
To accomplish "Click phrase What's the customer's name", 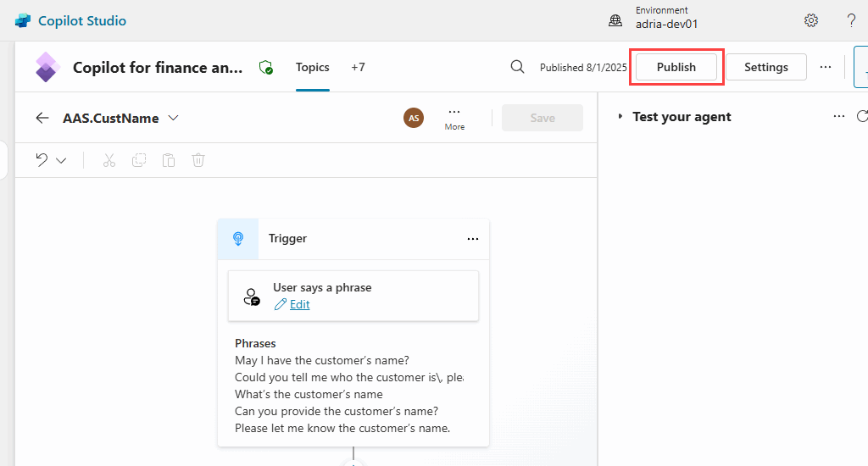I will tap(309, 394).
